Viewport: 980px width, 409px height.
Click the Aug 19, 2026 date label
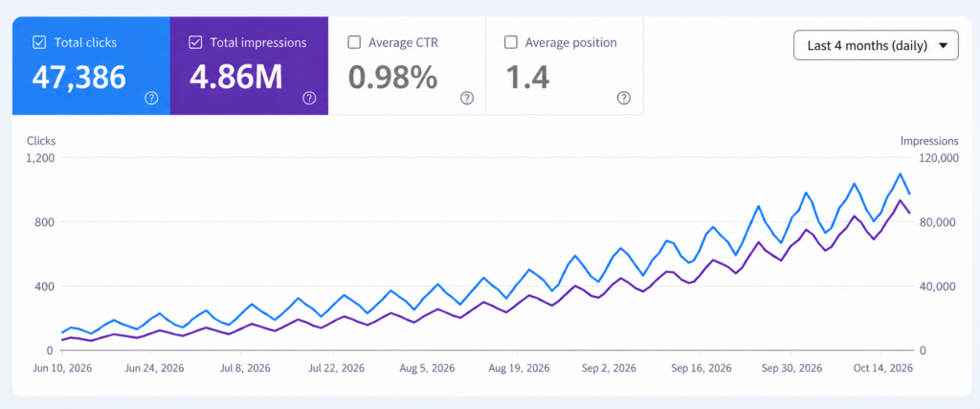[522, 368]
